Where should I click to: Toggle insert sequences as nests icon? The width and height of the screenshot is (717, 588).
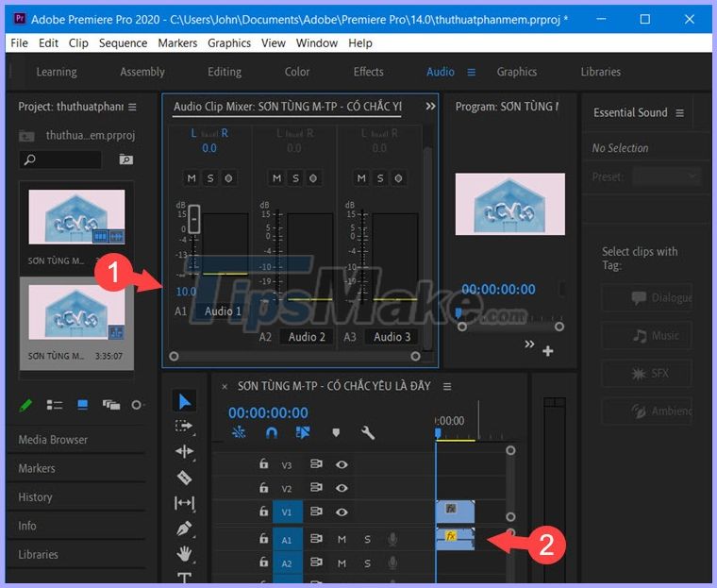tap(239, 432)
